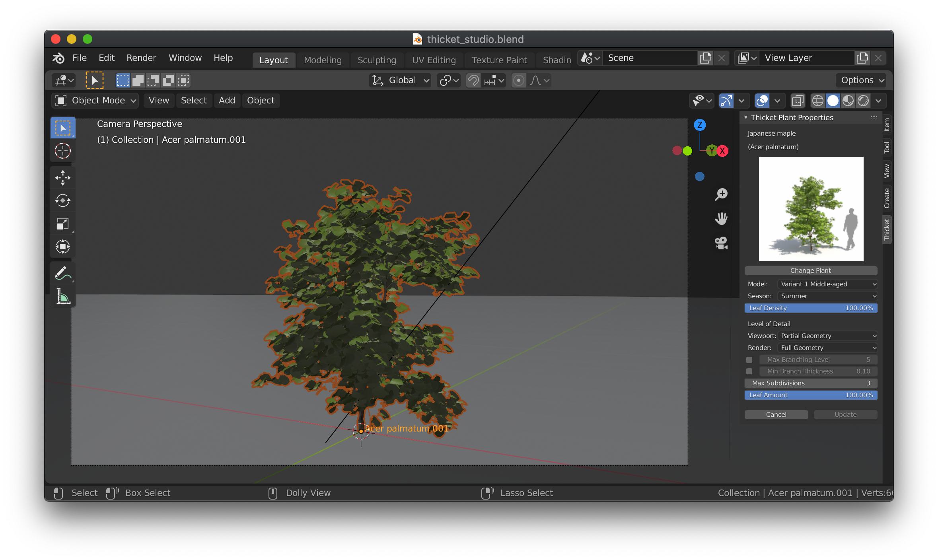Open the Render menu
Image resolution: width=938 pixels, height=560 pixels.
coord(141,58)
